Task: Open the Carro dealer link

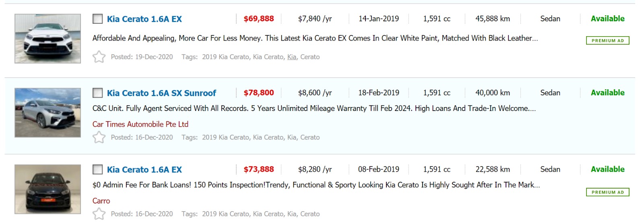Action: [101, 201]
